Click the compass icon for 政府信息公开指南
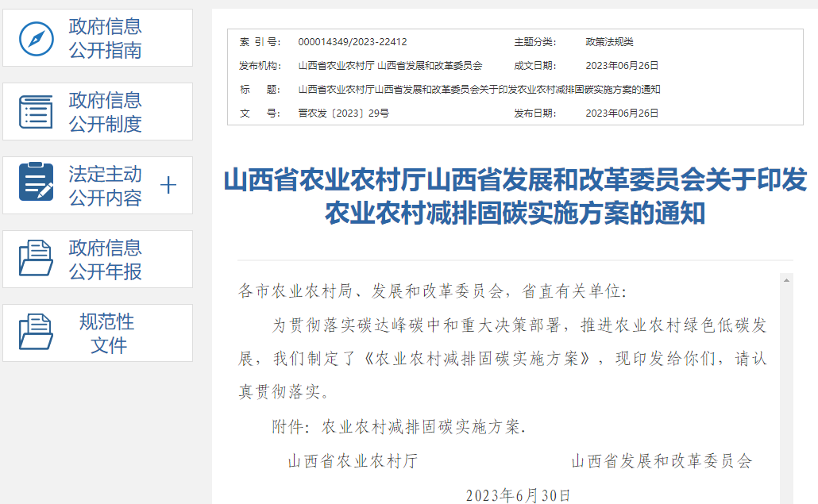Viewport: 818px width, 504px height. click(36, 38)
